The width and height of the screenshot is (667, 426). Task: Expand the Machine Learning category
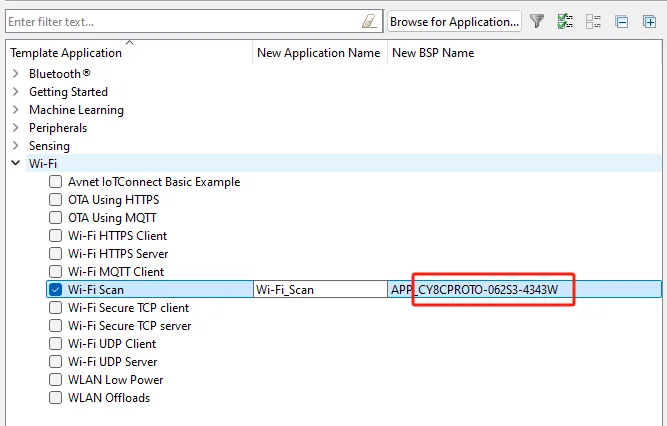click(x=16, y=110)
